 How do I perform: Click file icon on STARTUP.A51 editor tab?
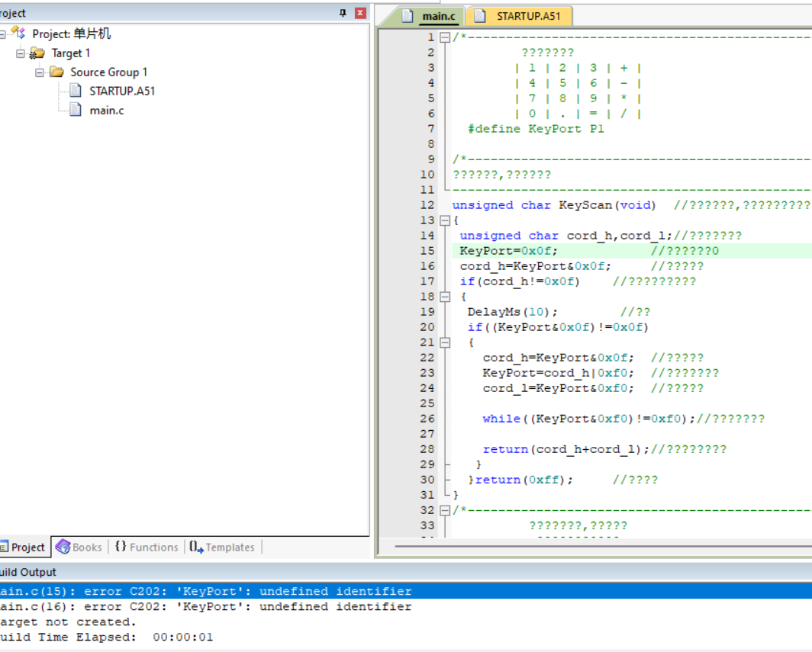(x=480, y=16)
